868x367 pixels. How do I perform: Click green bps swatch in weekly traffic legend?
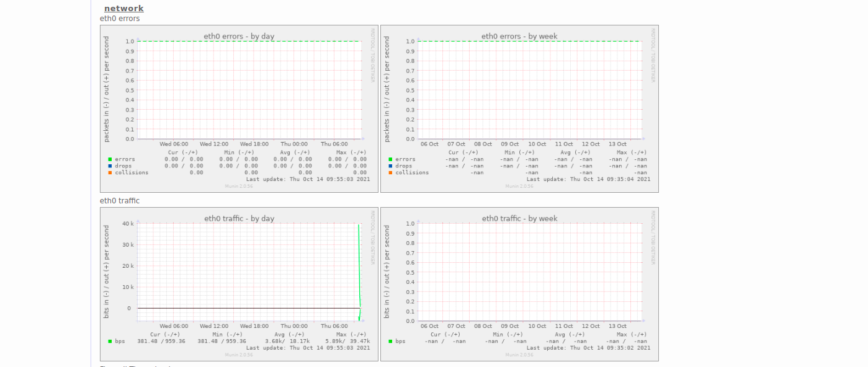(x=390, y=341)
